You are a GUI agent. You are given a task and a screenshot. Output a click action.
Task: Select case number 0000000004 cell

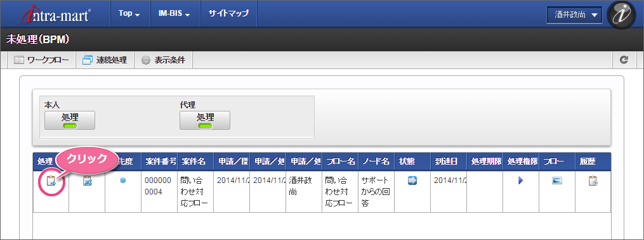pyautogui.click(x=159, y=192)
